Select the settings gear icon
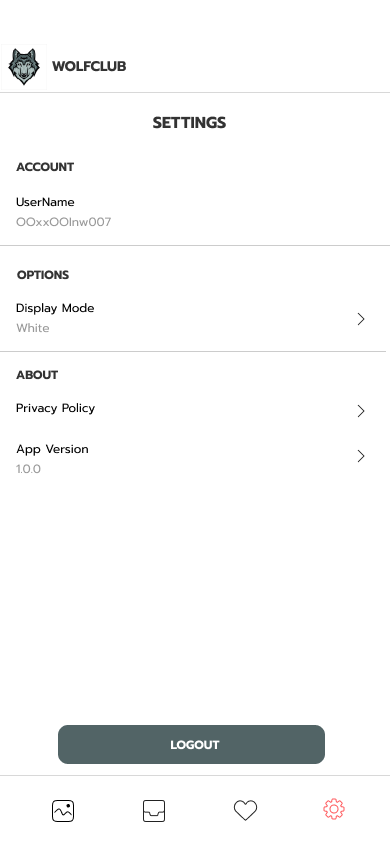Image resolution: width=390 pixels, height=844 pixels. click(334, 809)
